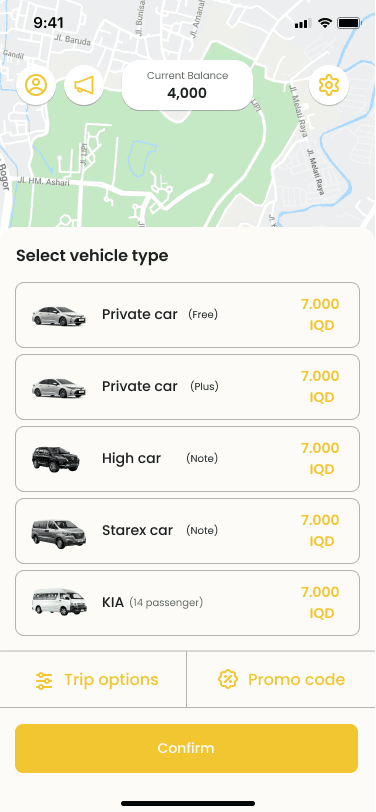View the Current Balance card
The height and width of the screenshot is (812, 376).
coord(187,85)
